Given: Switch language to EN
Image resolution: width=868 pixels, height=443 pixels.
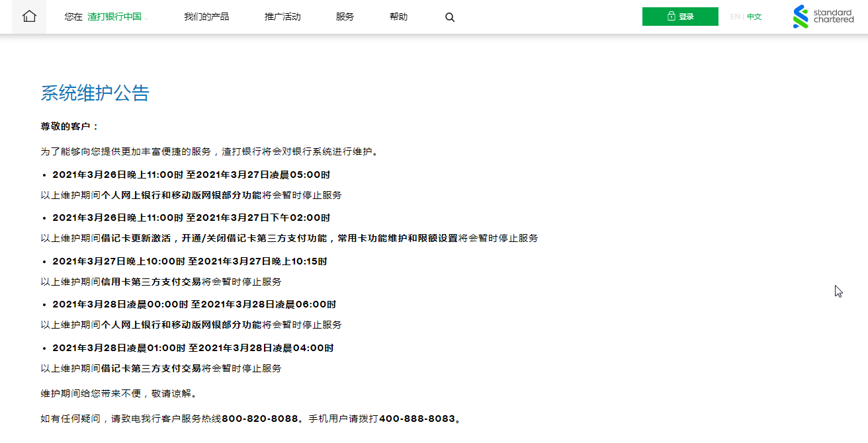Looking at the screenshot, I should point(735,17).
